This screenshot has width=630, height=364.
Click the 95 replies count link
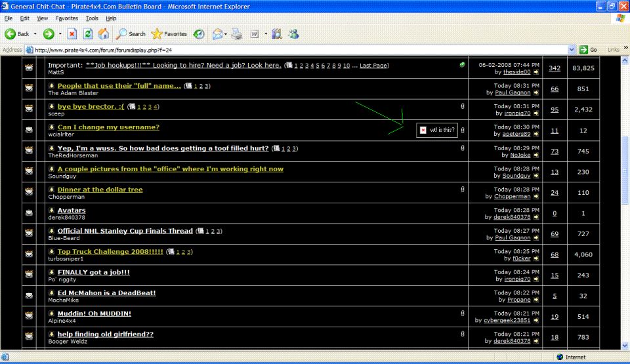[555, 110]
